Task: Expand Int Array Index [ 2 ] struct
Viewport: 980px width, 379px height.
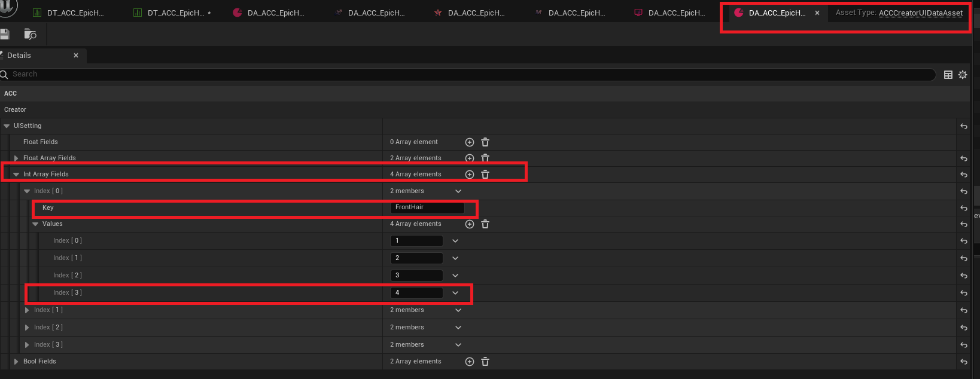Action: pyautogui.click(x=27, y=328)
